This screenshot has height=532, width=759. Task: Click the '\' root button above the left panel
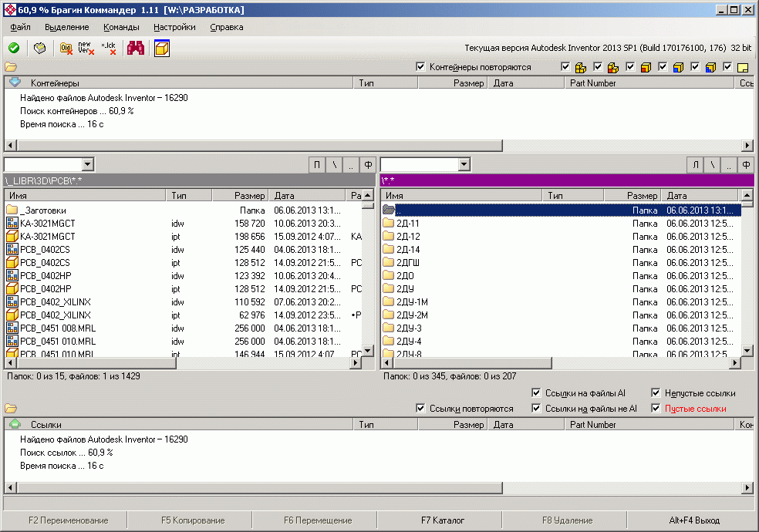click(334, 165)
